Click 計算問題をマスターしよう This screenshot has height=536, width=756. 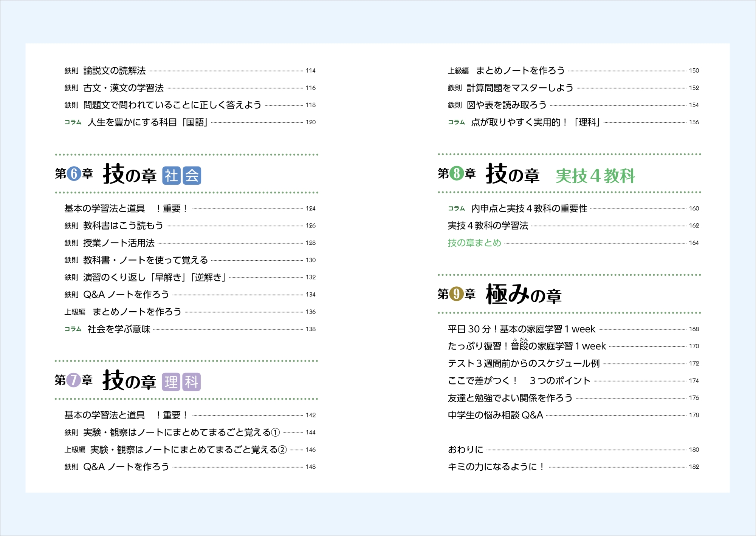520,88
